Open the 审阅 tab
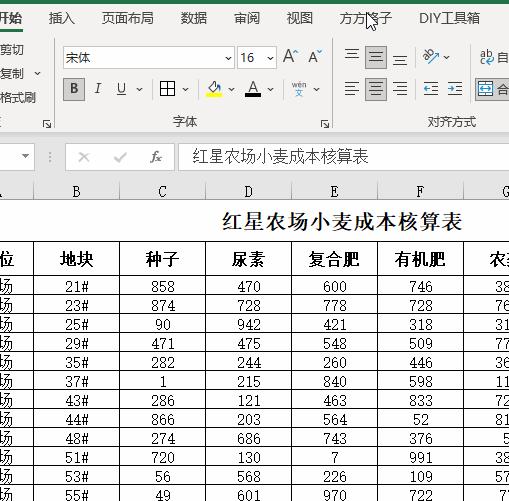 [x=247, y=18]
